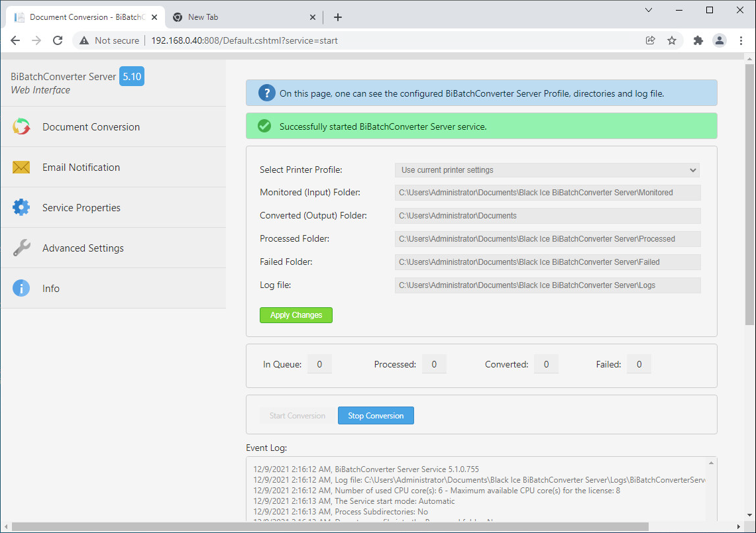Image resolution: width=756 pixels, height=533 pixels.
Task: Expand the Select Printer Profile dropdown
Action: pyautogui.click(x=547, y=170)
